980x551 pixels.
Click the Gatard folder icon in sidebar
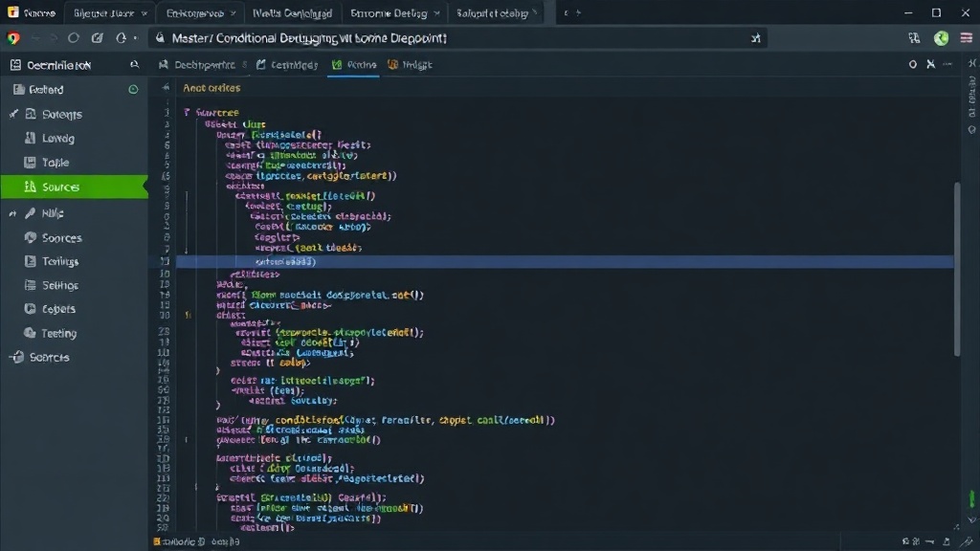19,89
